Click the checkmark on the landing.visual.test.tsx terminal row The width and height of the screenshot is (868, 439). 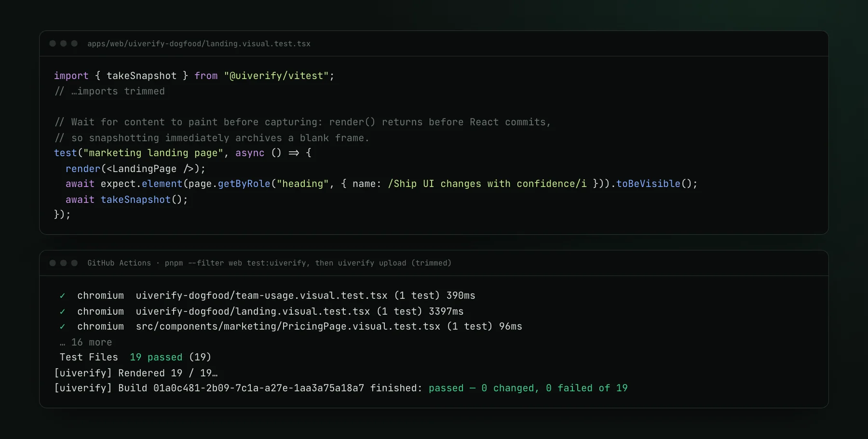pos(62,312)
